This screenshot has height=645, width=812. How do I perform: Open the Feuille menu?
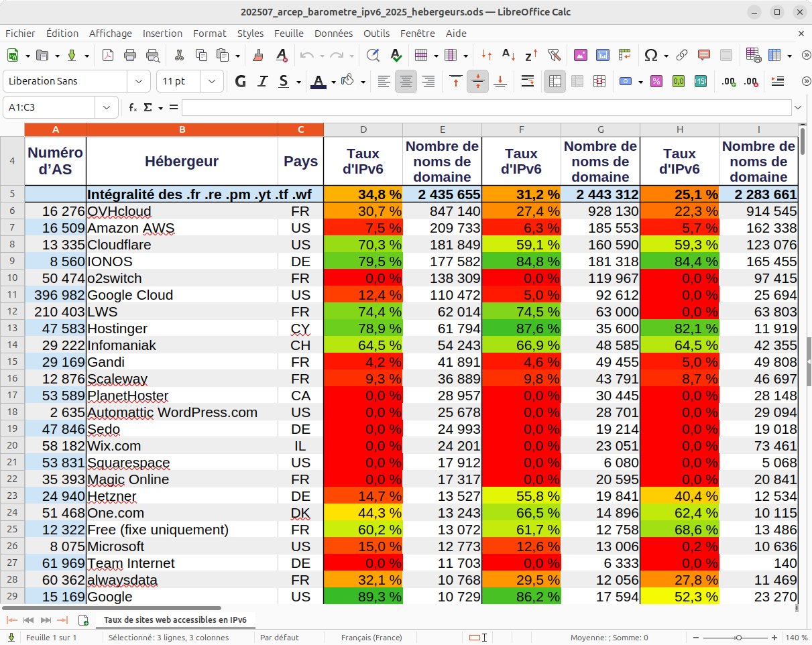[289, 34]
